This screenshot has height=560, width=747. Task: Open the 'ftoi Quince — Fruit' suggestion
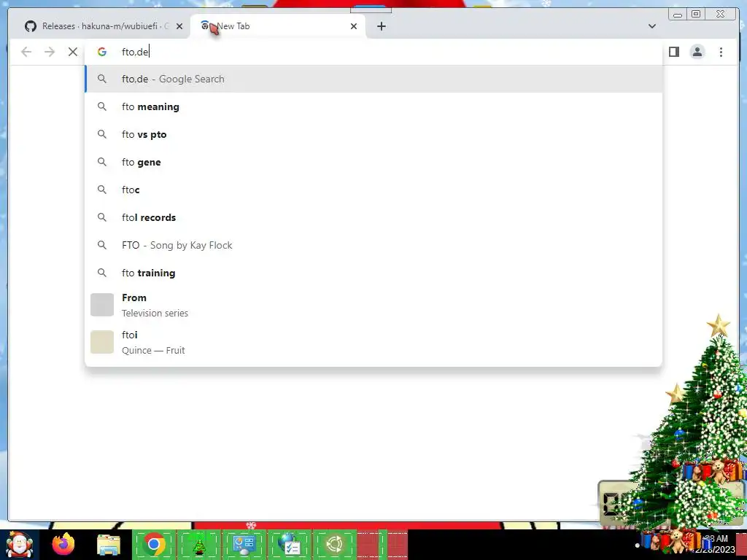[374, 342]
